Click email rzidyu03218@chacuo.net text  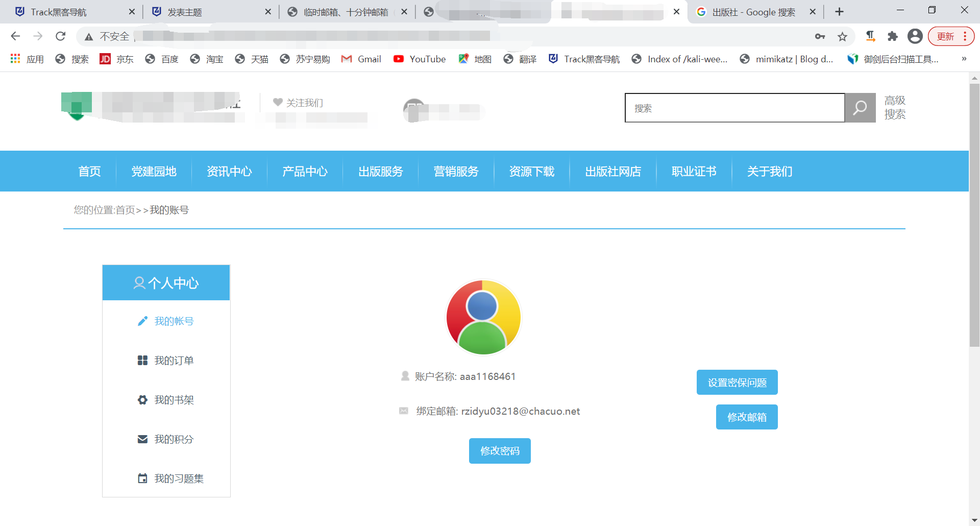[x=521, y=411]
